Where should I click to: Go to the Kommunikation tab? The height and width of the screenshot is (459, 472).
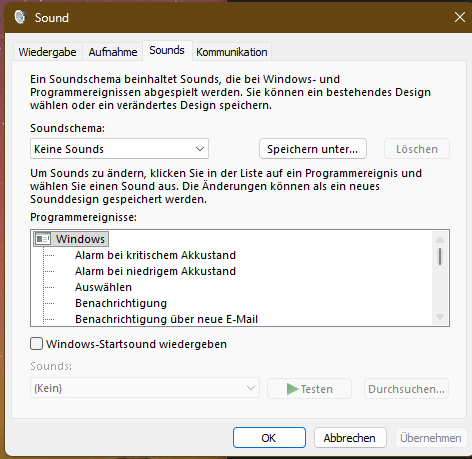click(232, 52)
